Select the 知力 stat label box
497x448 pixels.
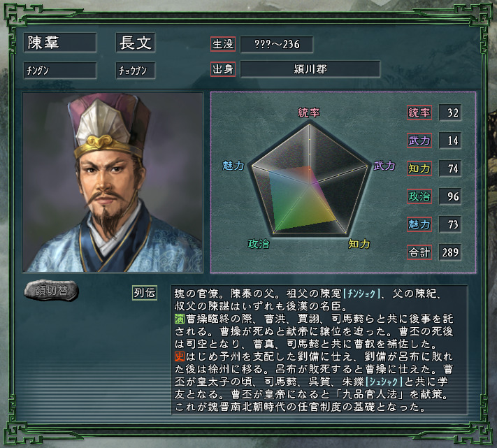tap(419, 168)
